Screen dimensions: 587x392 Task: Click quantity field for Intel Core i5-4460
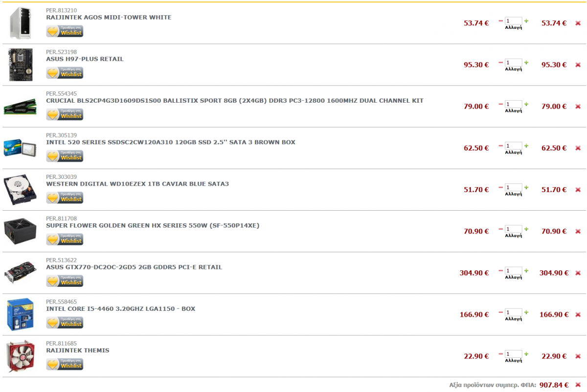tap(514, 312)
